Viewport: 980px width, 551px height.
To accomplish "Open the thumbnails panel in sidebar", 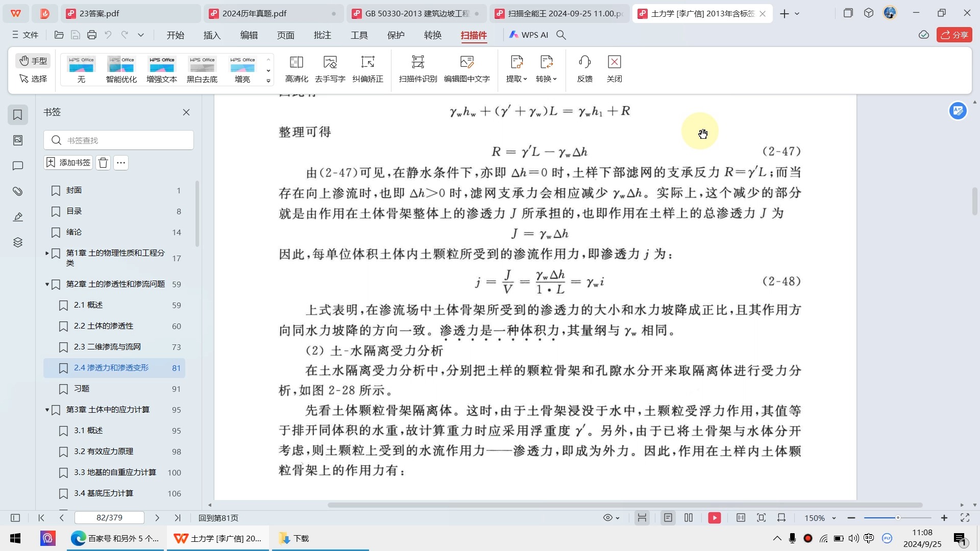I will pos(18,140).
